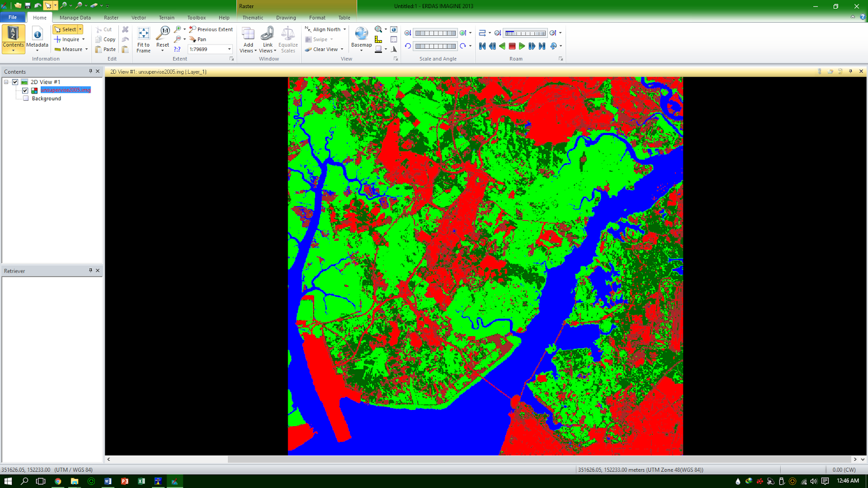The height and width of the screenshot is (488, 868).
Task: Collapse the 2D View #1 tree node
Action: pyautogui.click(x=7, y=82)
